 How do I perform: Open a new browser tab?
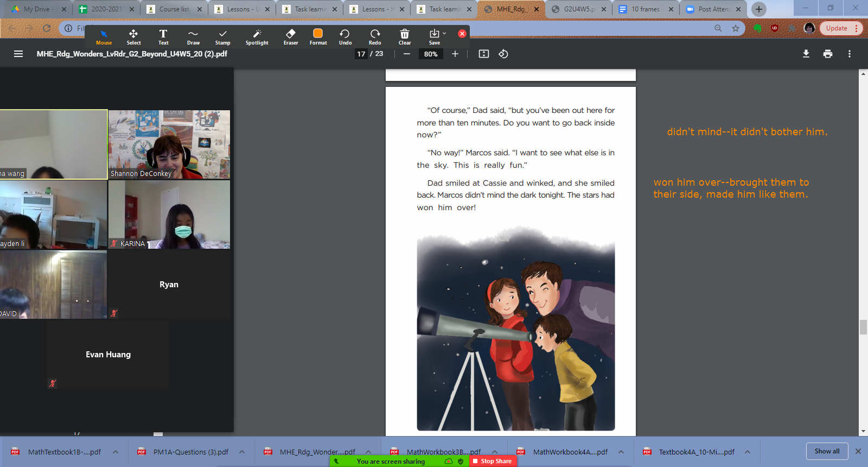(759, 9)
